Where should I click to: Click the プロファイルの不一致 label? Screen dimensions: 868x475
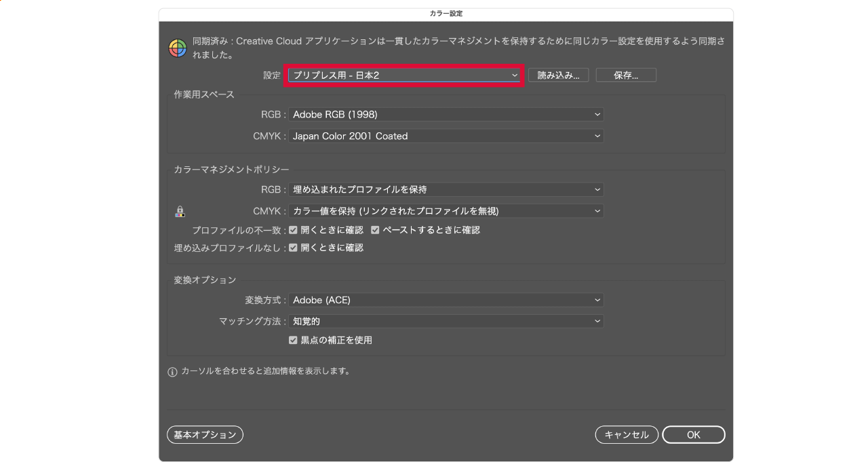click(239, 231)
